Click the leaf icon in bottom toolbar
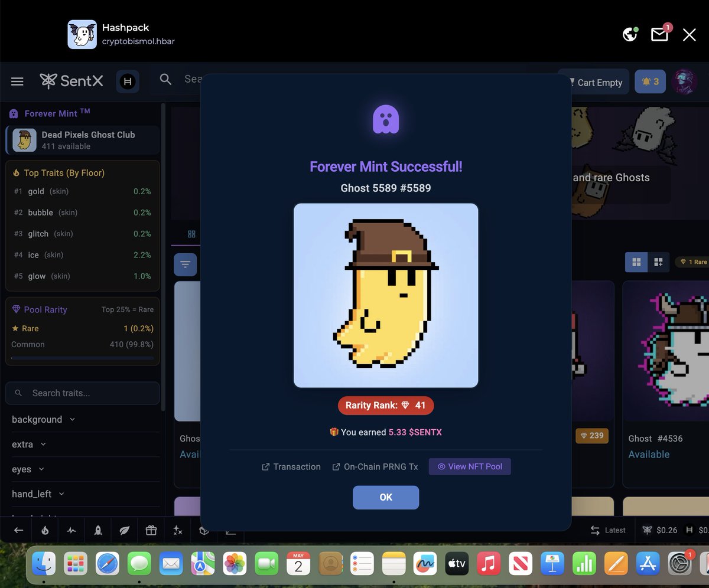 point(125,530)
